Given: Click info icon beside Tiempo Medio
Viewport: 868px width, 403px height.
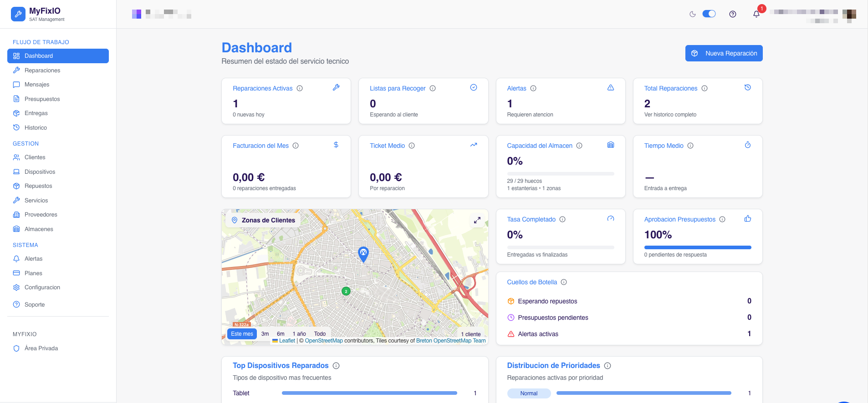Looking at the screenshot, I should tap(690, 146).
